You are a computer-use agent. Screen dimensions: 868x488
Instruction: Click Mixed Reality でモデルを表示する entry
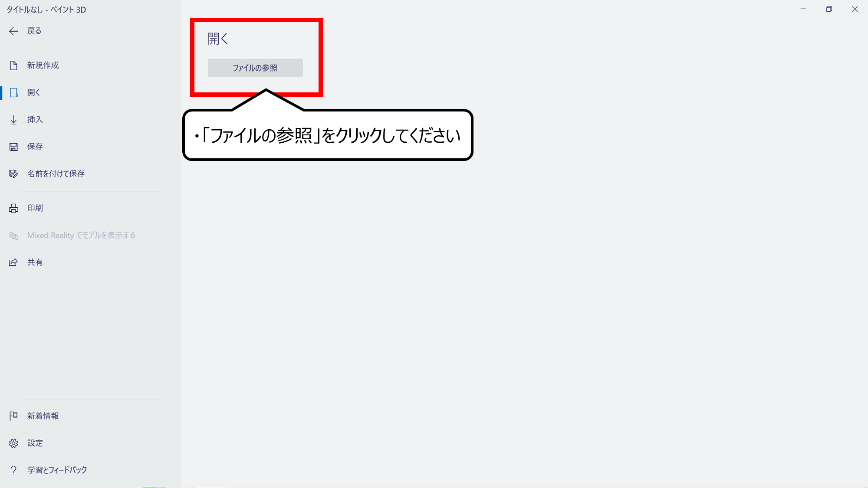[81, 235]
